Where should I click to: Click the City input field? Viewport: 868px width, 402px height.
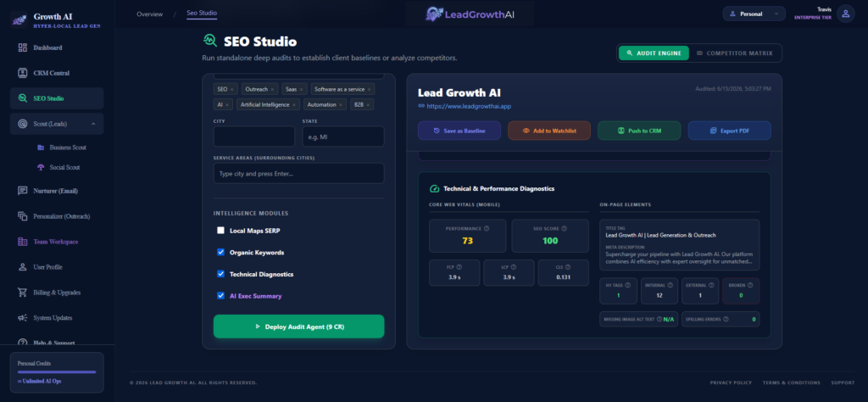(254, 137)
